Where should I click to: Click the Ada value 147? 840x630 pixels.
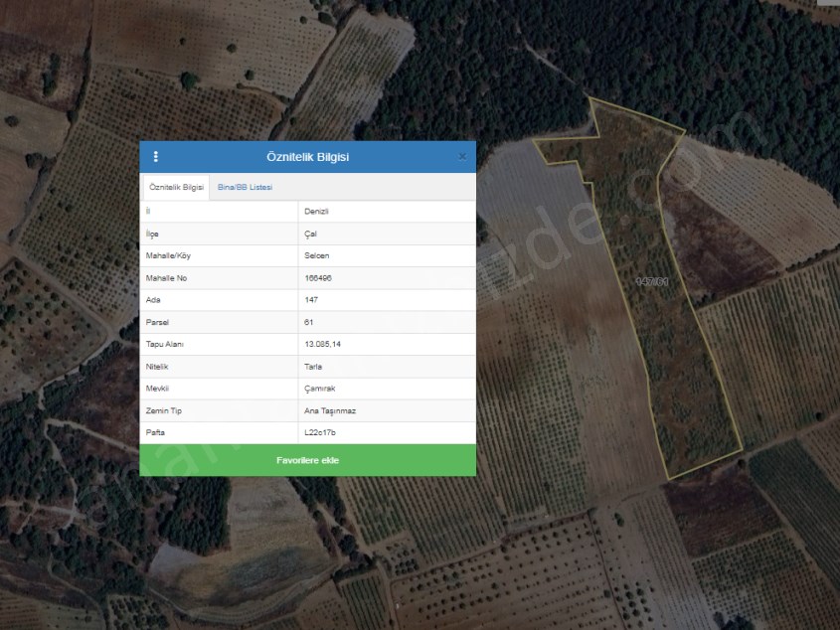pyautogui.click(x=310, y=300)
